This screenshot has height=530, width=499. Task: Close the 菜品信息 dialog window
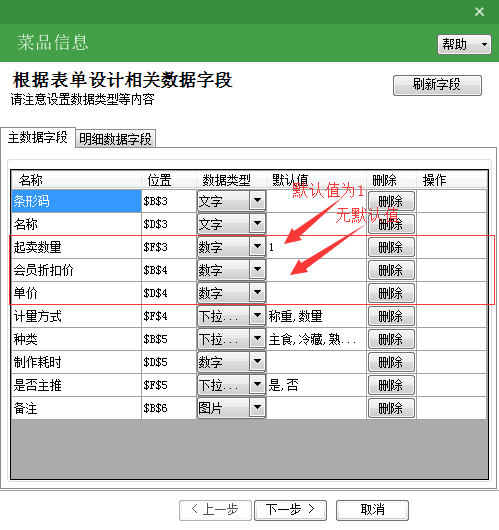click(x=479, y=12)
